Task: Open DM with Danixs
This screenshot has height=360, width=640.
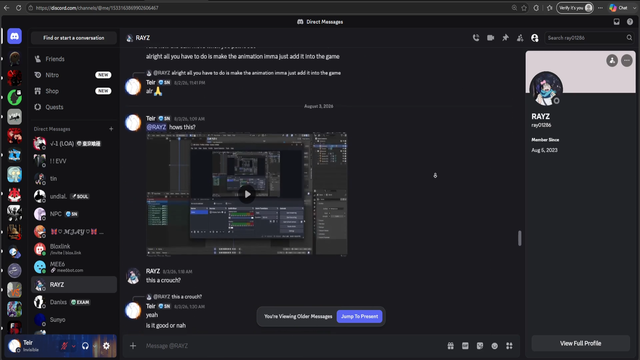Action: pyautogui.click(x=74, y=302)
